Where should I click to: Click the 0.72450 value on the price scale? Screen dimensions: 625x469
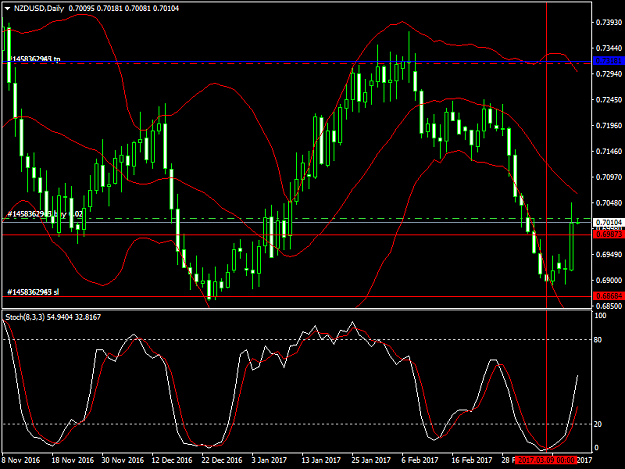coord(609,100)
